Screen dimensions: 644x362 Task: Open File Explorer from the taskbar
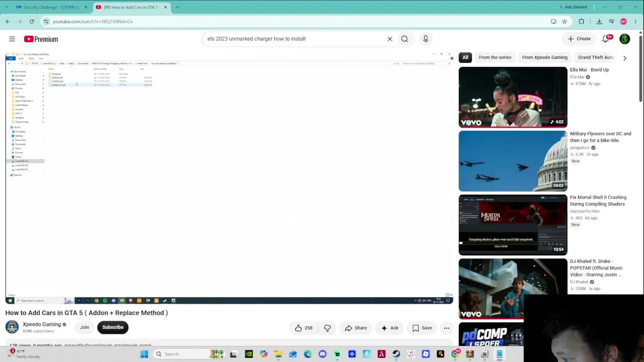click(x=278, y=354)
